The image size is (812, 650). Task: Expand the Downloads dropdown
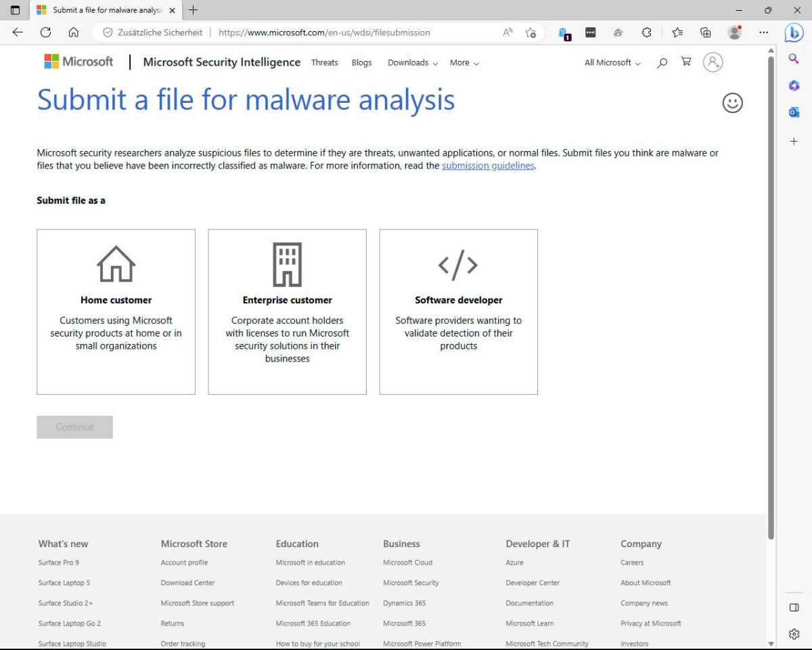[x=413, y=62]
